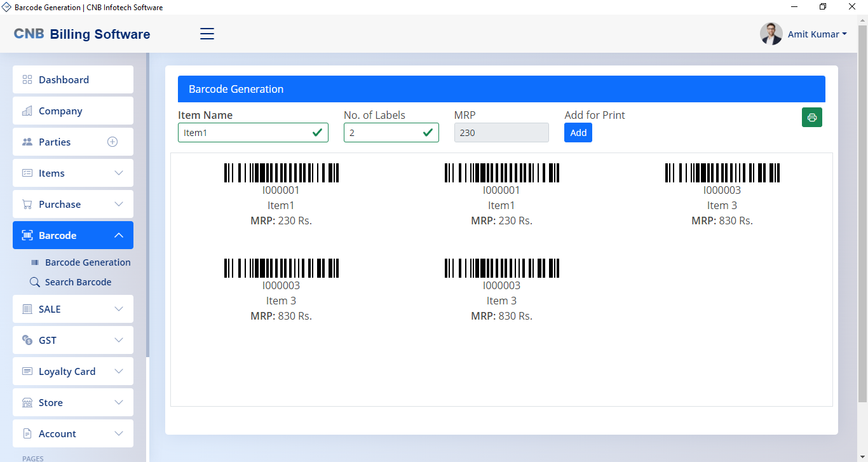868x462 pixels.
Task: Click Amit Kumar's profile avatar
Action: (x=771, y=34)
